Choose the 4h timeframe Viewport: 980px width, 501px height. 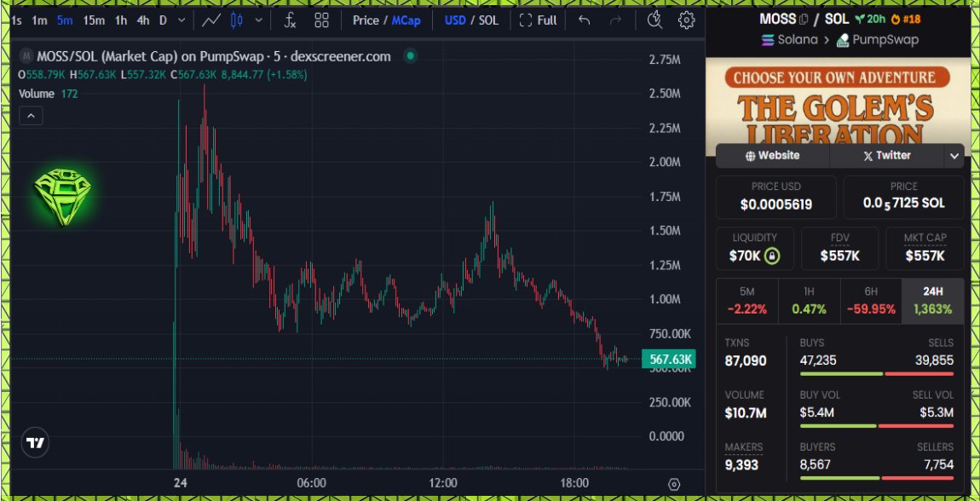coord(143,20)
